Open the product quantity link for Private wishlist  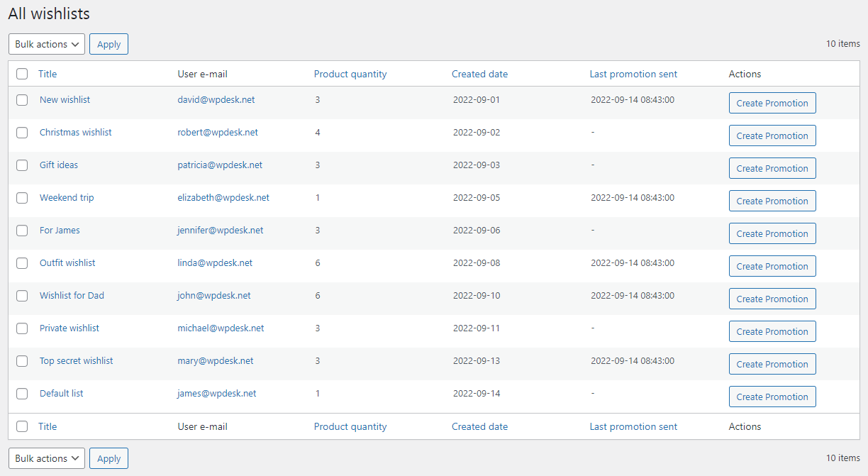tap(318, 328)
